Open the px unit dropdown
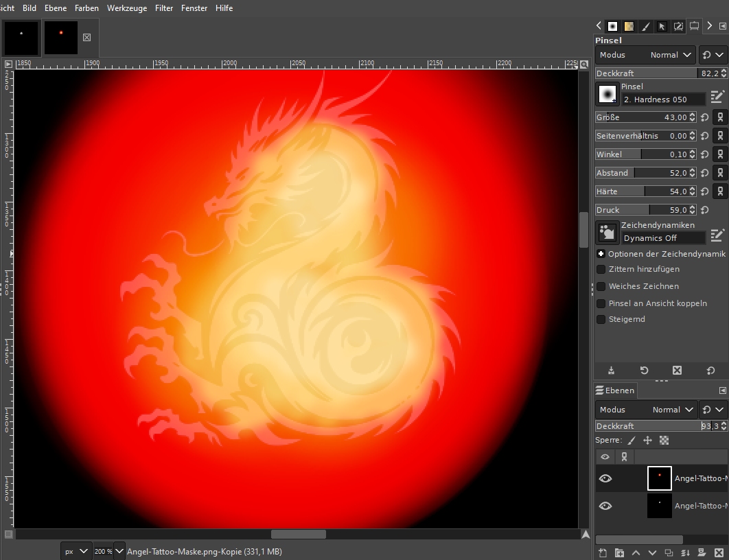Screen dimensions: 729x560 [x=76, y=552]
